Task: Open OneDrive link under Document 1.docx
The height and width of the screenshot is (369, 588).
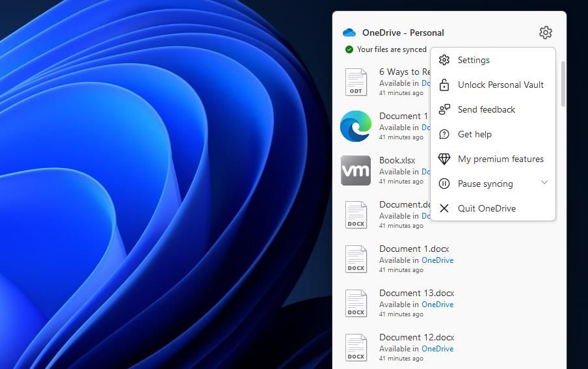Action: 437,260
